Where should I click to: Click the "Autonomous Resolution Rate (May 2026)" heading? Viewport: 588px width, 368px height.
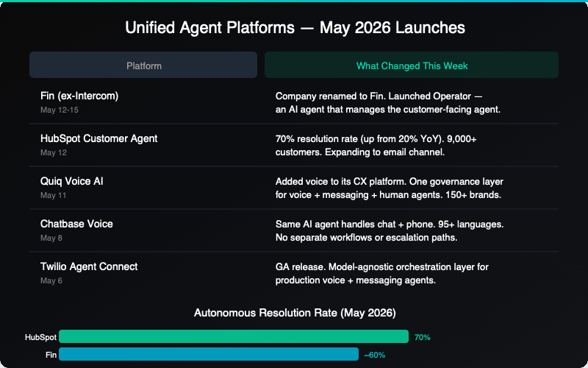point(295,313)
